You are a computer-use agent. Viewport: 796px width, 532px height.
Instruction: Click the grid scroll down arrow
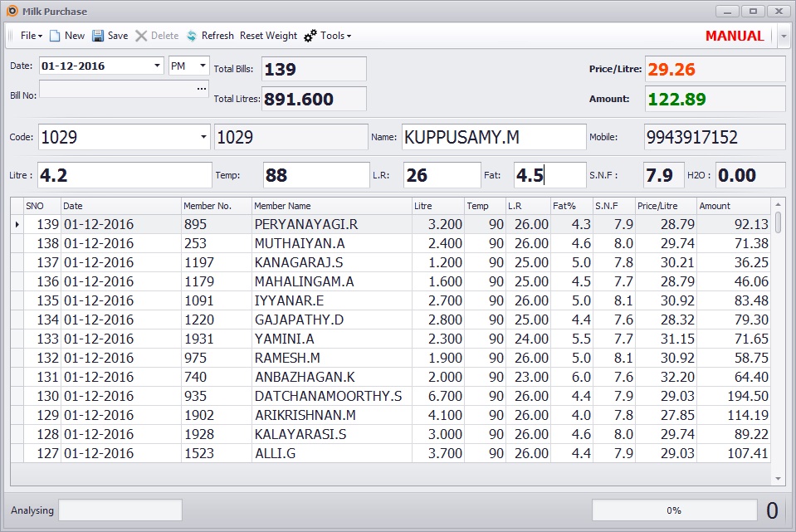(x=779, y=479)
